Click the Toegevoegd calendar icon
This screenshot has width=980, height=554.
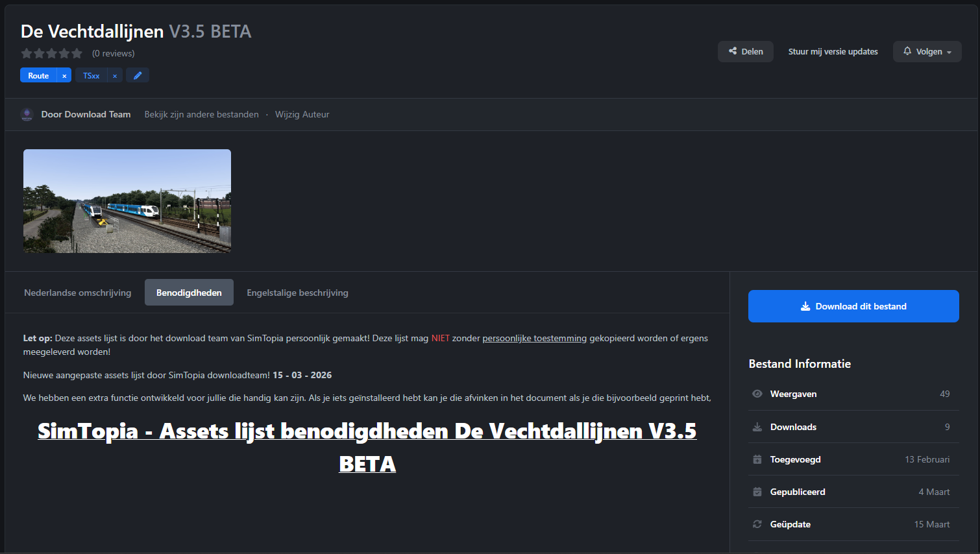tap(757, 459)
